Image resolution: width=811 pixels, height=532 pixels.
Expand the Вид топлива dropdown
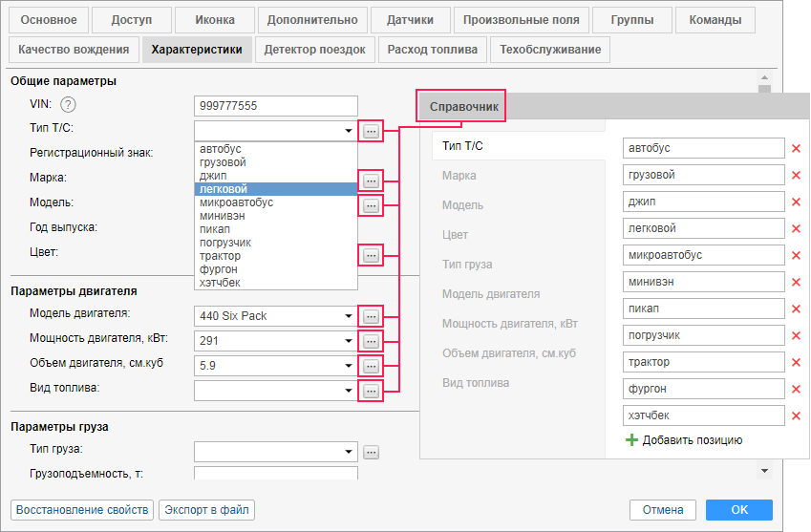click(349, 390)
